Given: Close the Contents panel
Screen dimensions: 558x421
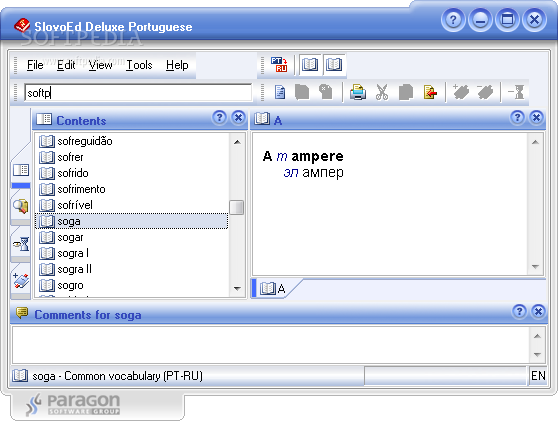Looking at the screenshot, I should 238,117.
